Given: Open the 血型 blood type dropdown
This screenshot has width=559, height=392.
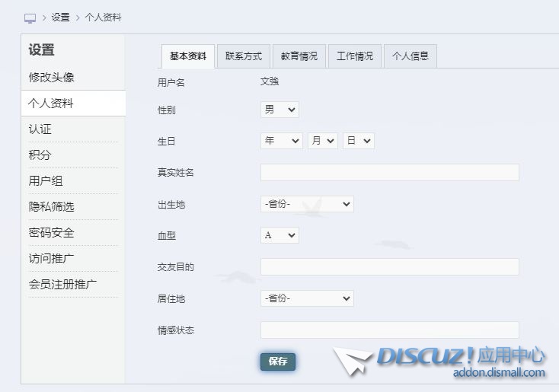Looking at the screenshot, I should point(279,235).
